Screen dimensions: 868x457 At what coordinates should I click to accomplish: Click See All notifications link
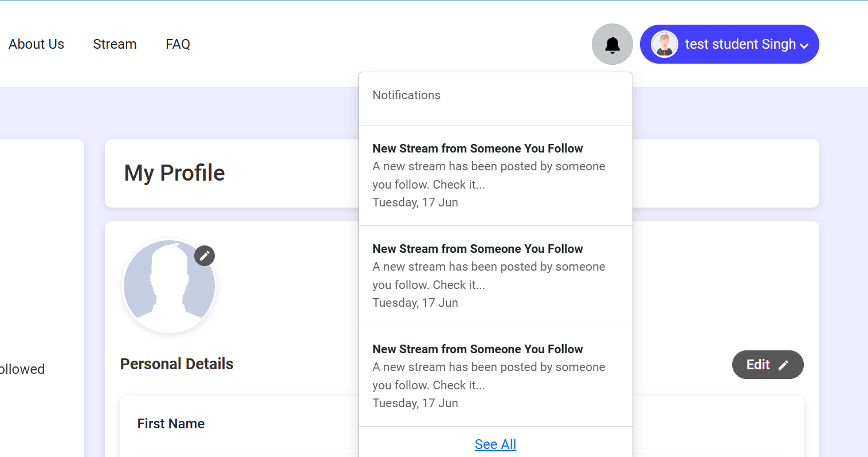[495, 444]
